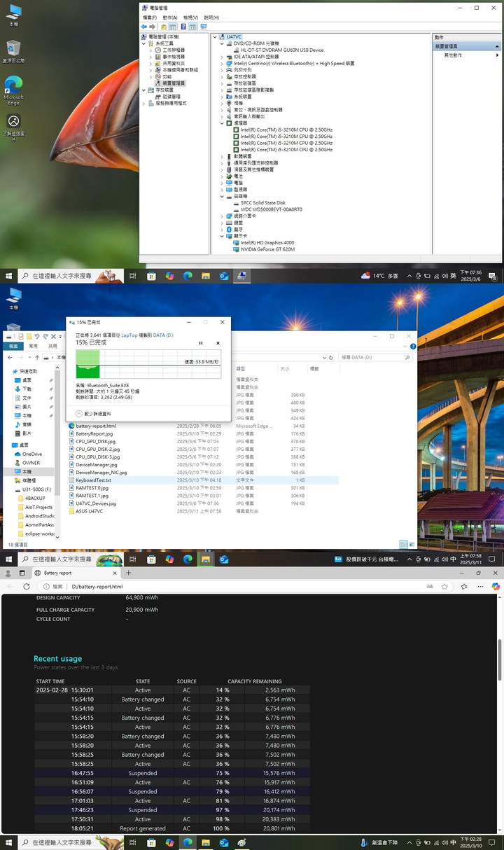Collapse the 裝置管理員 actions section

(497, 46)
